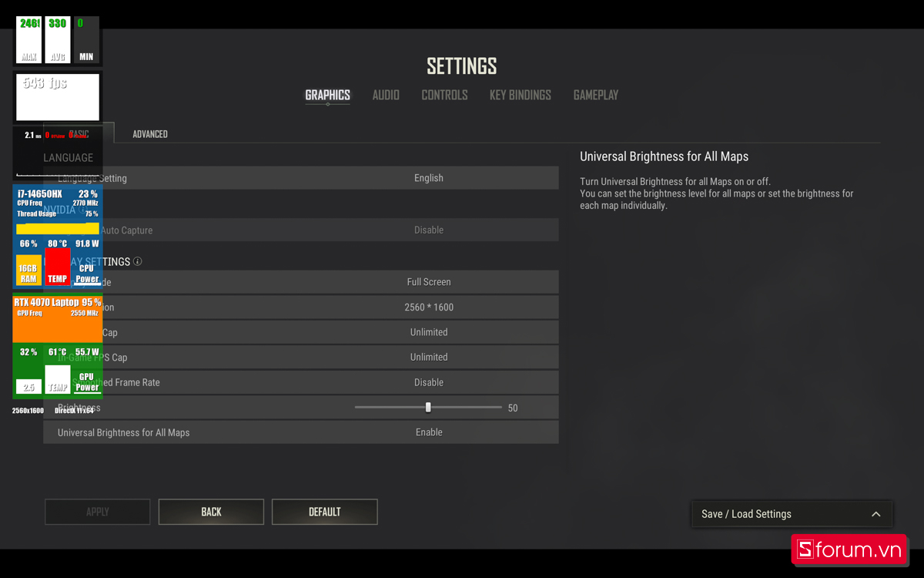Go to the CONTROLS tab

[444, 95]
